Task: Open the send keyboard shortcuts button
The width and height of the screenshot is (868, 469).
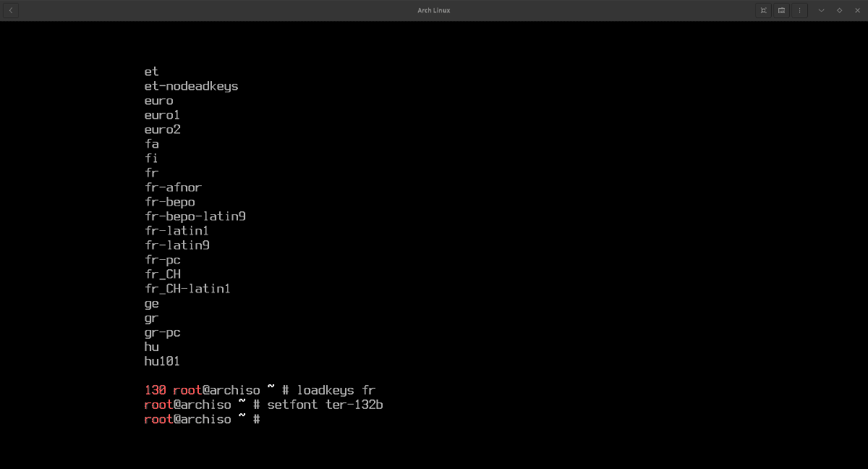Action: click(781, 10)
